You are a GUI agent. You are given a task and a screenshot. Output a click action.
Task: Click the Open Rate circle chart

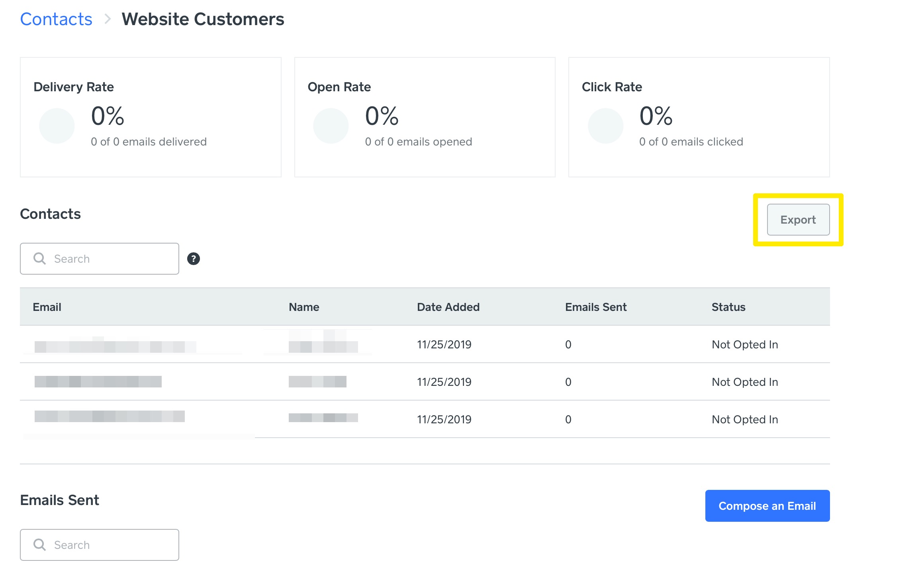[331, 126]
